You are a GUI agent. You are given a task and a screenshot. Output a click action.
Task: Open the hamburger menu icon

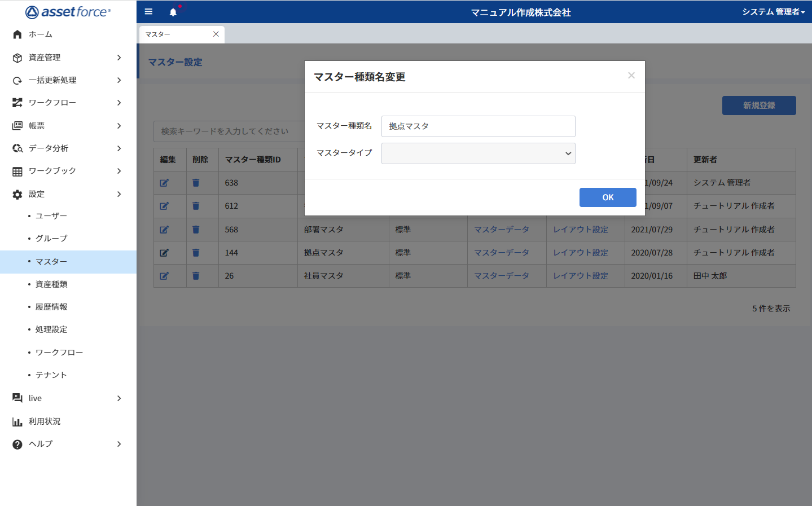coord(148,11)
